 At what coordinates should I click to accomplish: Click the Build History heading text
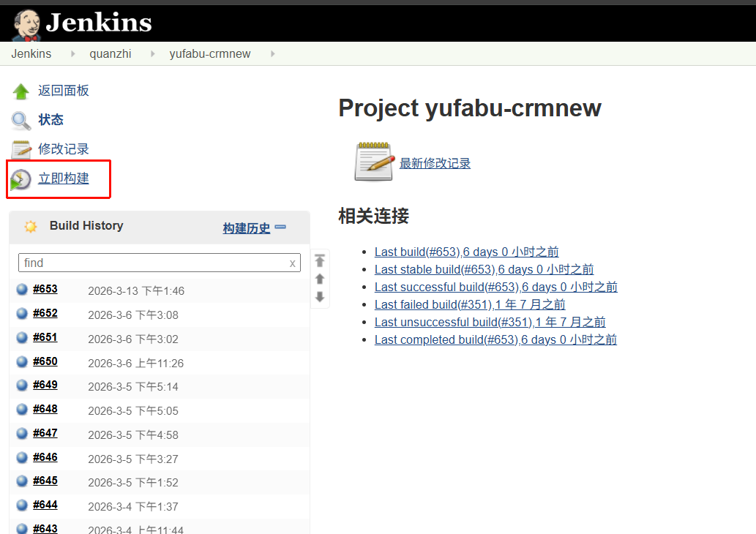click(x=86, y=225)
